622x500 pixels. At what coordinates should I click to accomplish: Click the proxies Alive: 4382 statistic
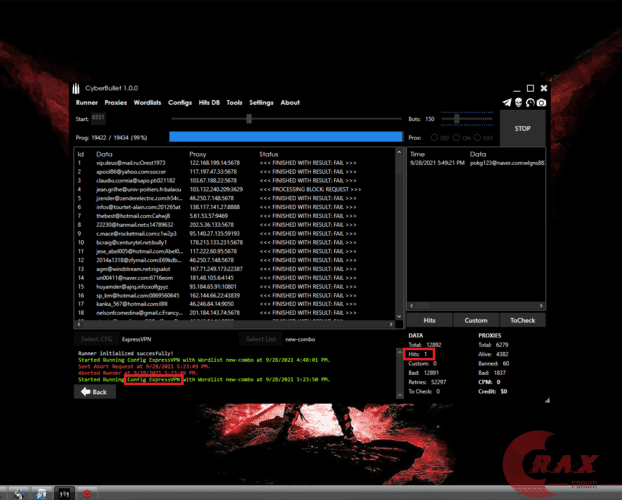tap(493, 354)
